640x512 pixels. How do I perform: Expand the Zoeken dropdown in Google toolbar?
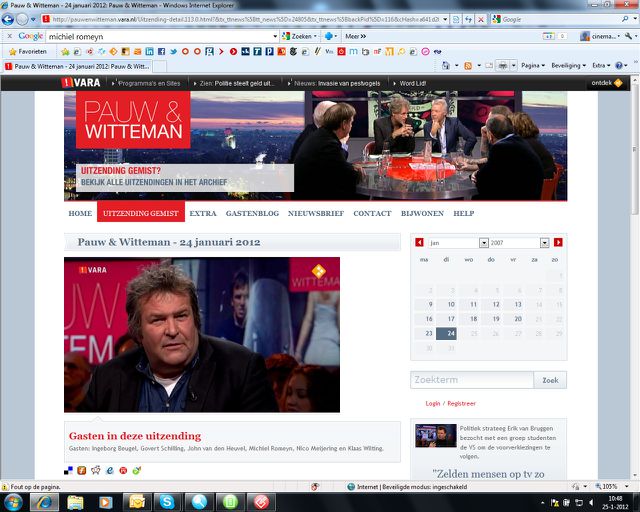[x=315, y=36]
